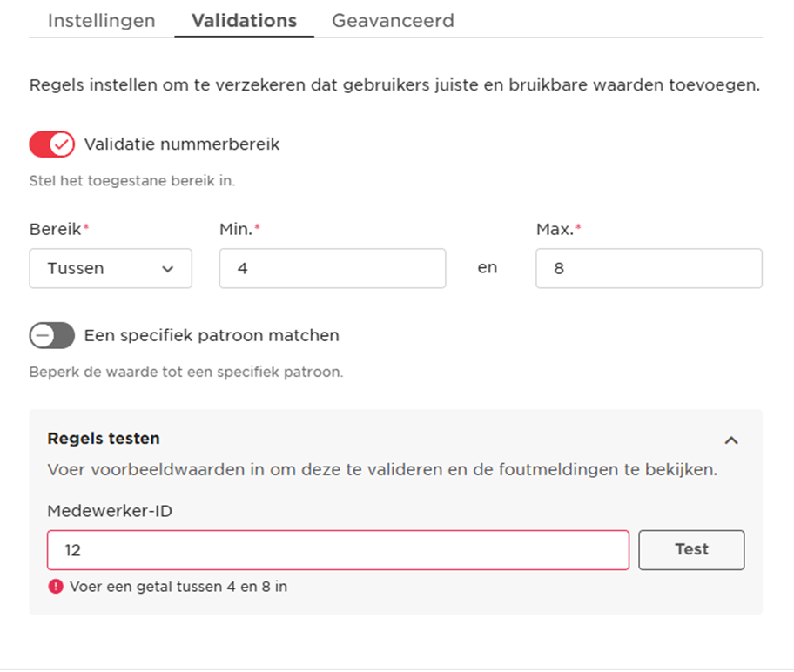Click the error message about 4 en 8
Image resolution: width=794 pixels, height=672 pixels.
(178, 587)
